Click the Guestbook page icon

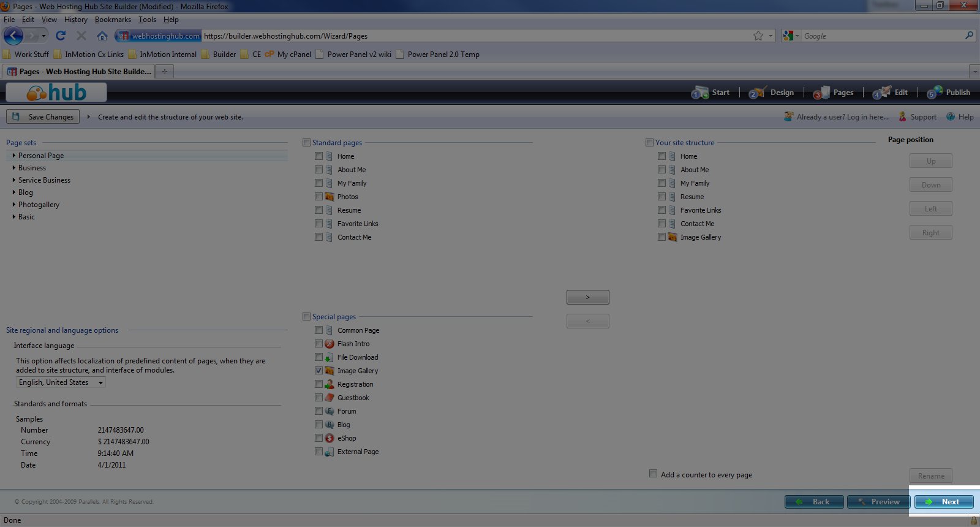click(330, 398)
